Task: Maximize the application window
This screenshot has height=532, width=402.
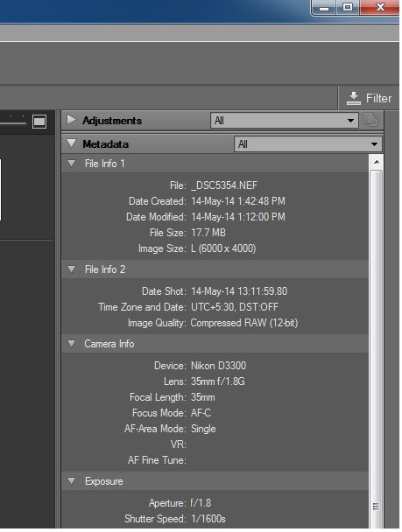Action: tap(348, 8)
